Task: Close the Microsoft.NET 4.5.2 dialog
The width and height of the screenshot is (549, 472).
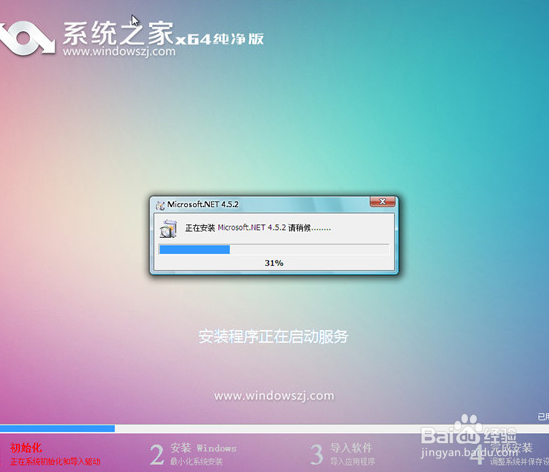Action: coord(383,202)
